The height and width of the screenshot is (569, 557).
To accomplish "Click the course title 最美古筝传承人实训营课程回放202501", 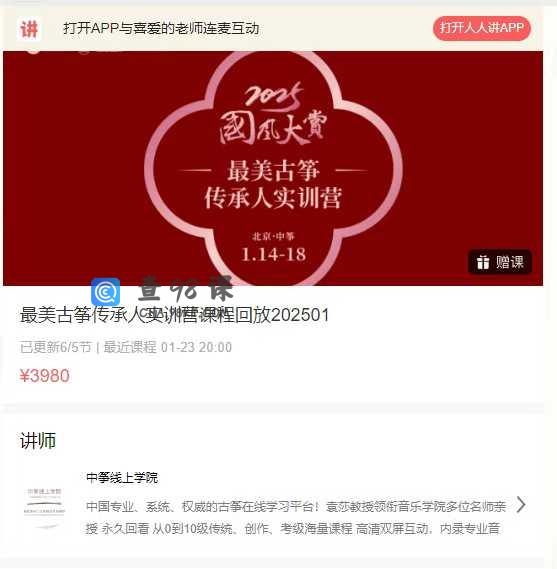I will (175, 315).
